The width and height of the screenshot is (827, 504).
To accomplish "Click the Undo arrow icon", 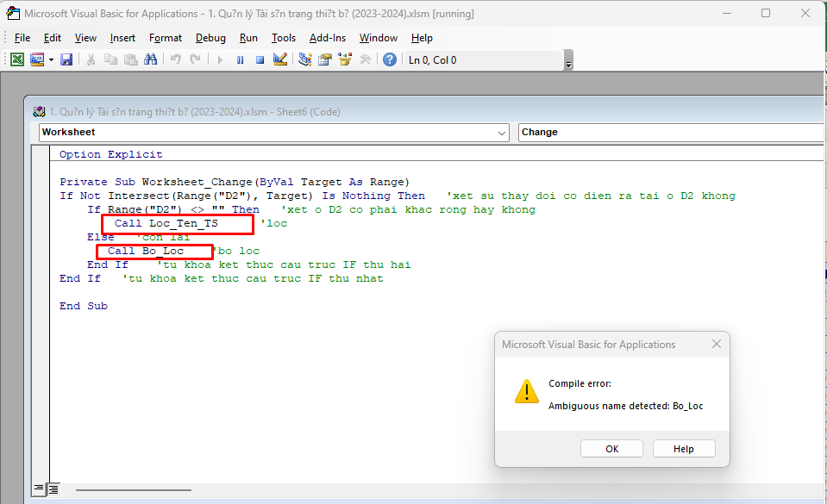I will (176, 59).
